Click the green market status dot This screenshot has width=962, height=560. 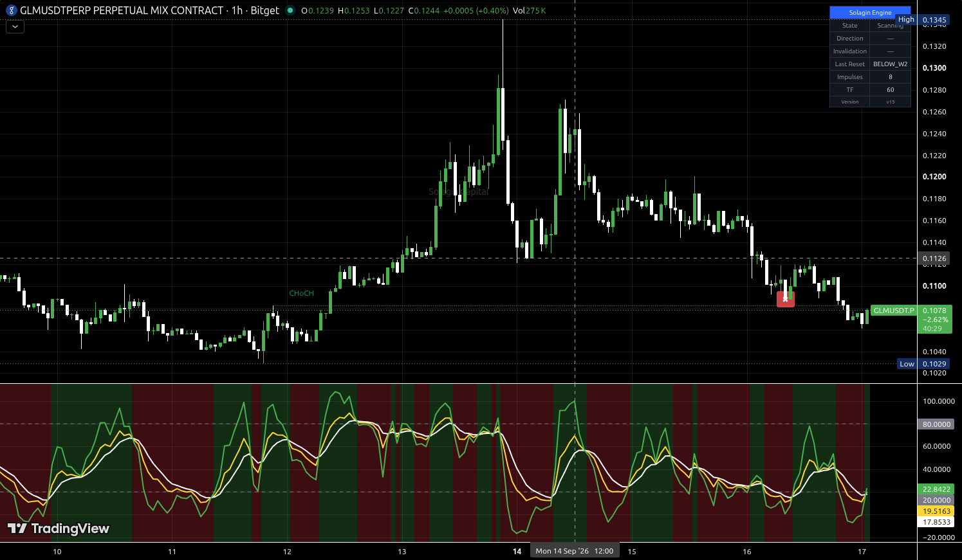(290, 11)
